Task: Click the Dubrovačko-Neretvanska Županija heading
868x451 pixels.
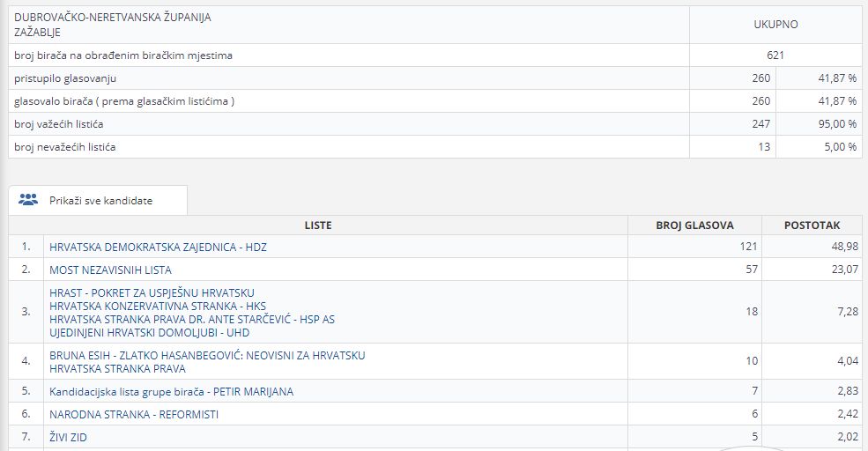Action: click(x=113, y=17)
